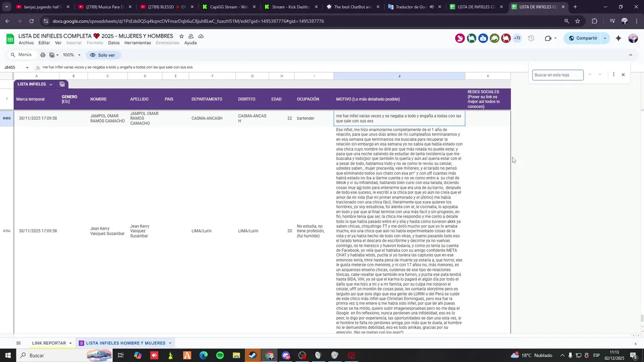Image resolution: width=644 pixels, height=362 pixels.
Task: Open the Ayuda menu
Action: click(190, 43)
